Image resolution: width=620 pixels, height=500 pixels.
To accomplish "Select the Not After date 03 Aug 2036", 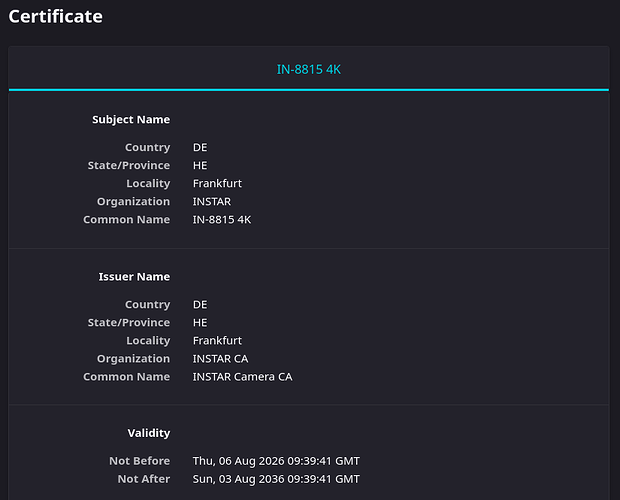I will pos(276,479).
